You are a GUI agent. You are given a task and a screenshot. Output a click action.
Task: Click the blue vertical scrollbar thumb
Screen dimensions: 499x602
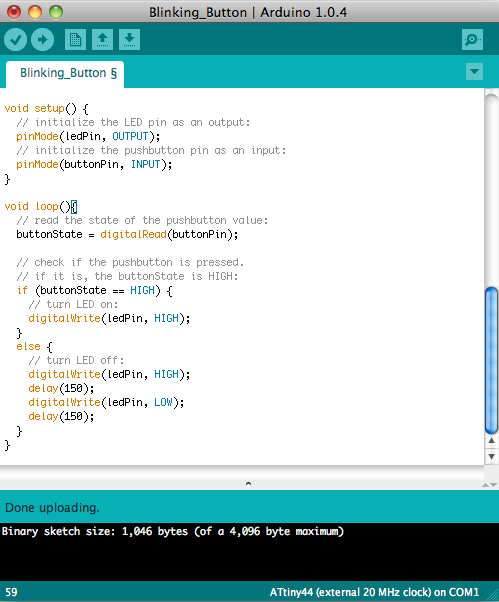491,361
